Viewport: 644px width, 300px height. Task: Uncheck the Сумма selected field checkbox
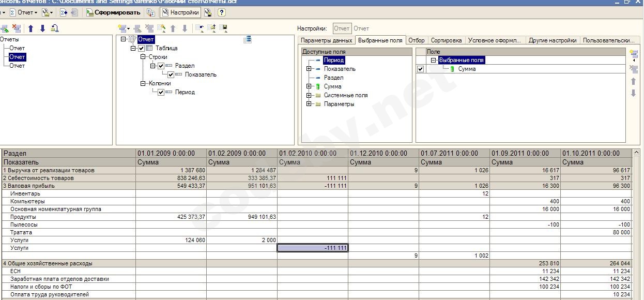pos(421,69)
